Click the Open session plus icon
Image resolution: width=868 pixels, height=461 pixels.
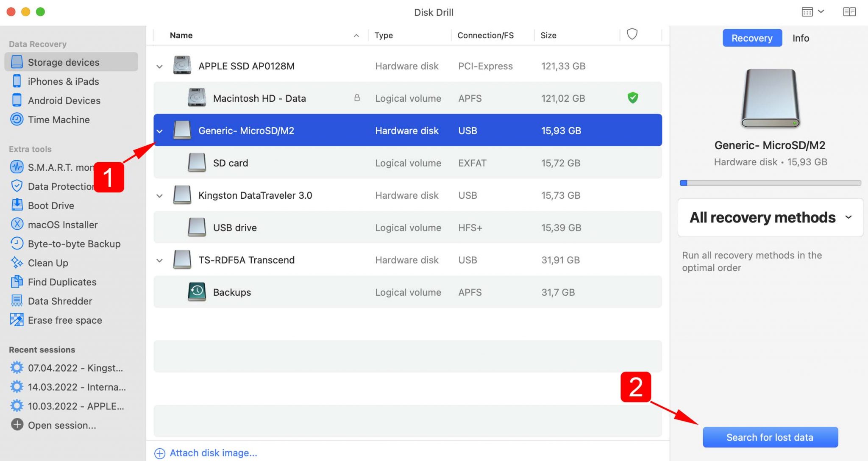click(x=17, y=425)
